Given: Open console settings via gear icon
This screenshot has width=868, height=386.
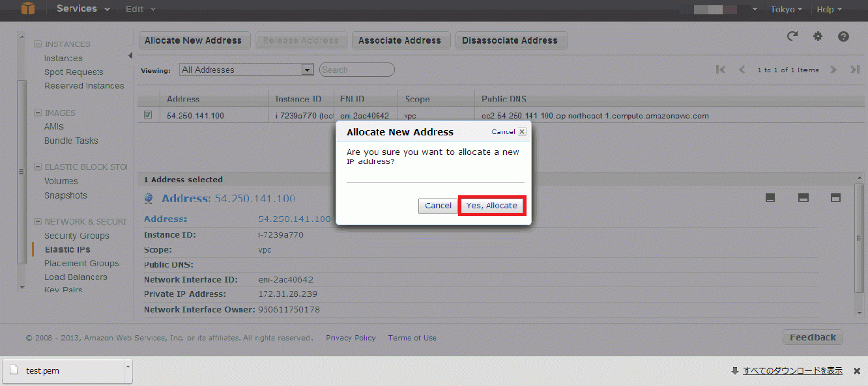Looking at the screenshot, I should [x=818, y=36].
